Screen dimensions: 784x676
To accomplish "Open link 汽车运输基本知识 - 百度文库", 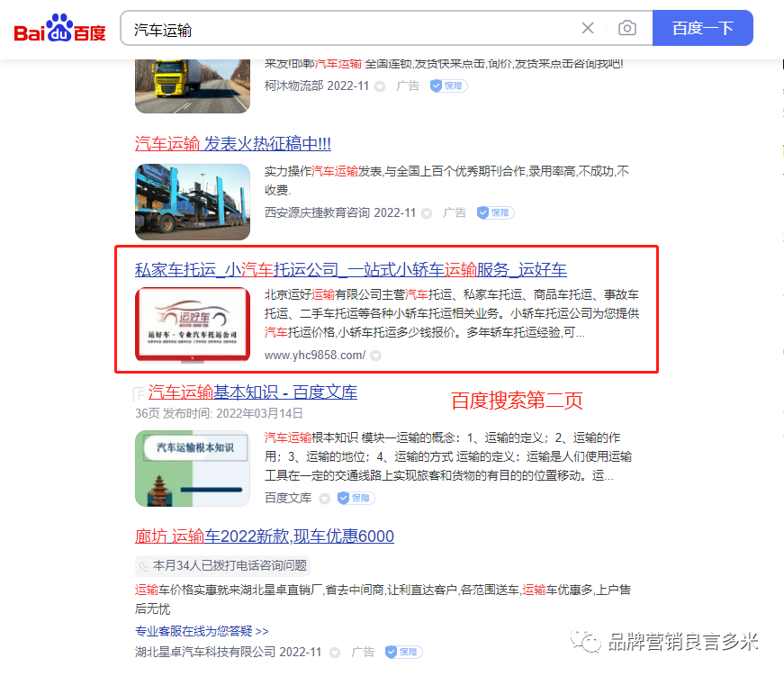I will [x=253, y=392].
